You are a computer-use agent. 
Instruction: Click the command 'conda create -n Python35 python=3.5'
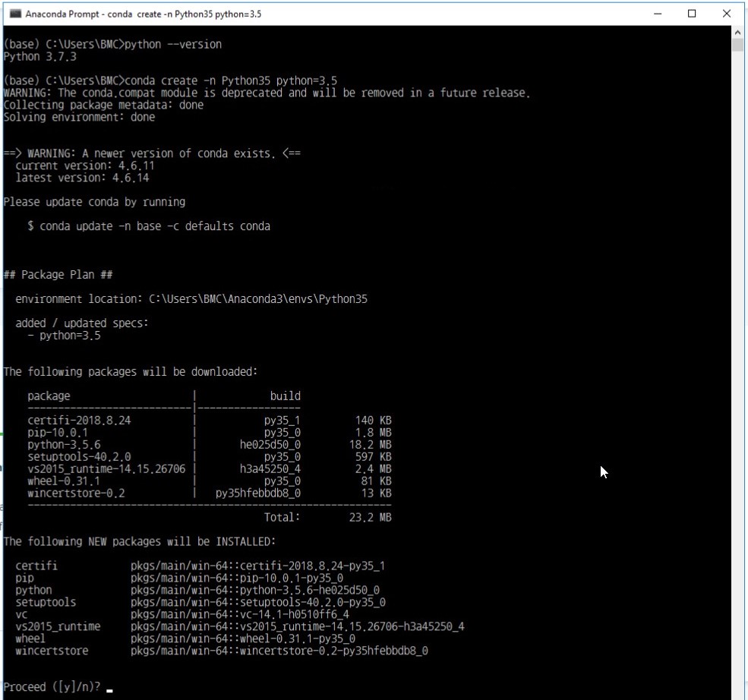coord(231,80)
